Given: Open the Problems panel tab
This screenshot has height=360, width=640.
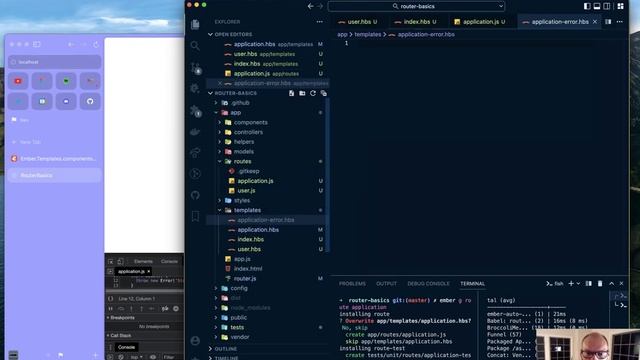Looking at the screenshot, I should (x=352, y=284).
